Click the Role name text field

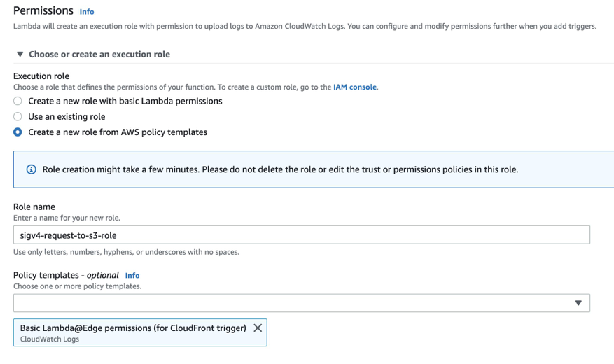(x=301, y=235)
